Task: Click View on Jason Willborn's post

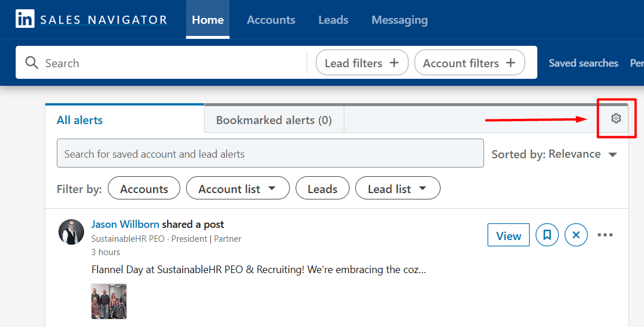Action: click(508, 235)
